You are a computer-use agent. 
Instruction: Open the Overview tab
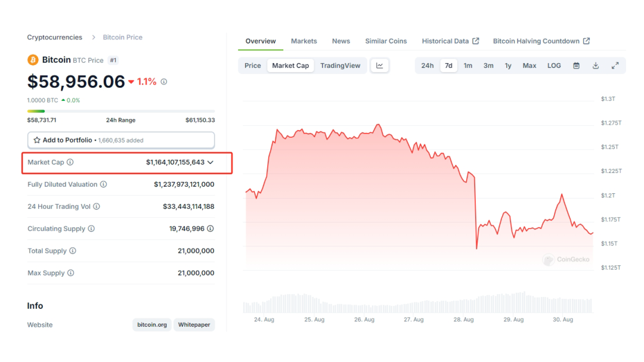click(261, 41)
